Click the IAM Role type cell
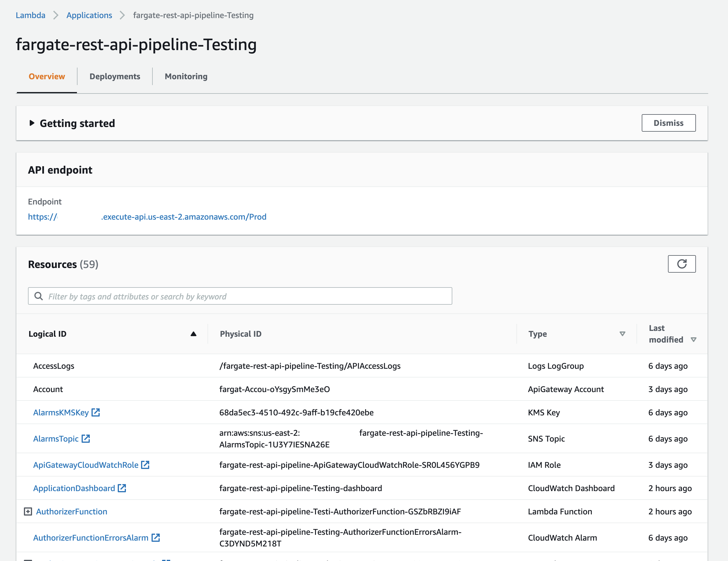 544,465
